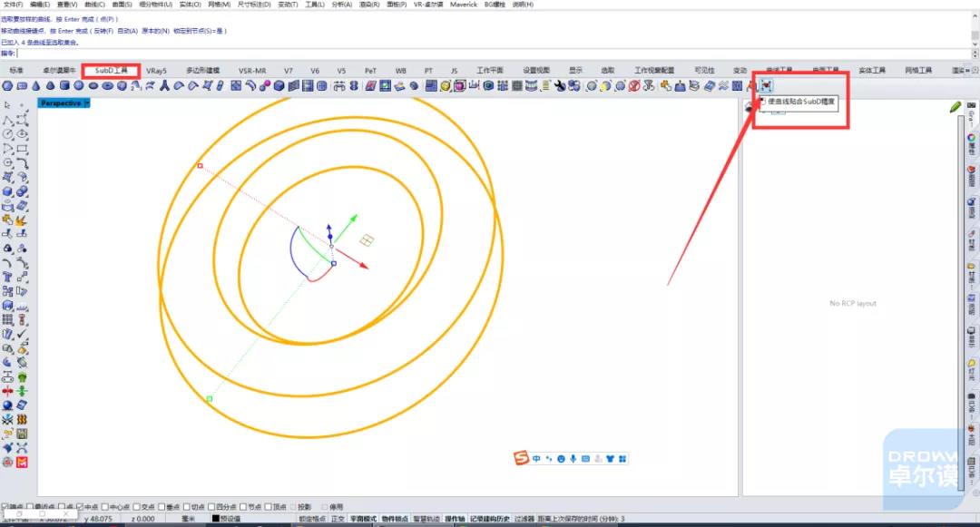Viewport: 980px width, 527px height.
Task: Click the yellow cylinder icon in SubD toolbar
Action: tap(445, 85)
